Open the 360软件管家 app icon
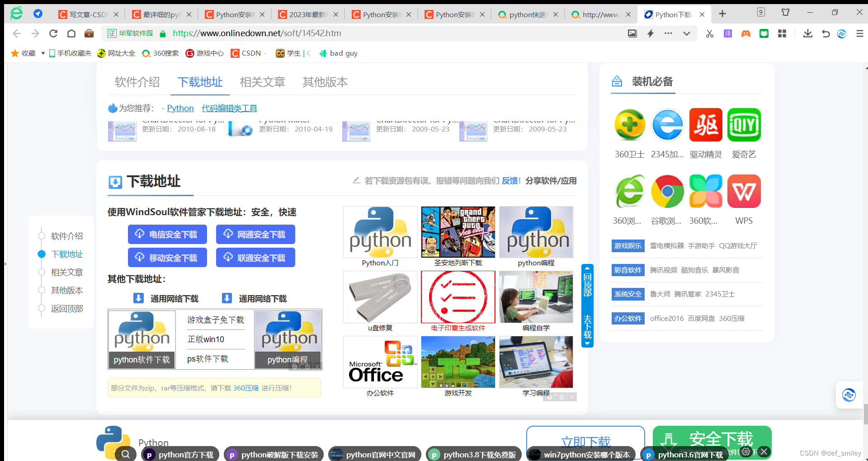The width and height of the screenshot is (868, 461). pos(706,191)
